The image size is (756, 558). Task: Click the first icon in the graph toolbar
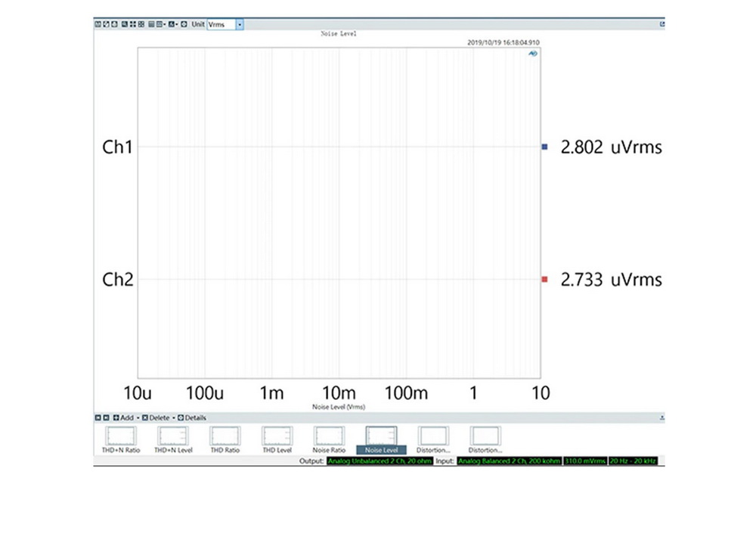tap(98, 24)
